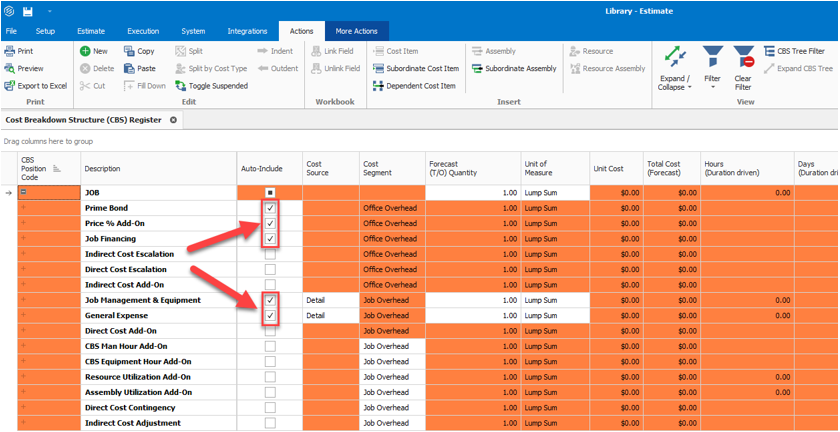
Task: Open the More Actions tab
Action: tap(357, 32)
